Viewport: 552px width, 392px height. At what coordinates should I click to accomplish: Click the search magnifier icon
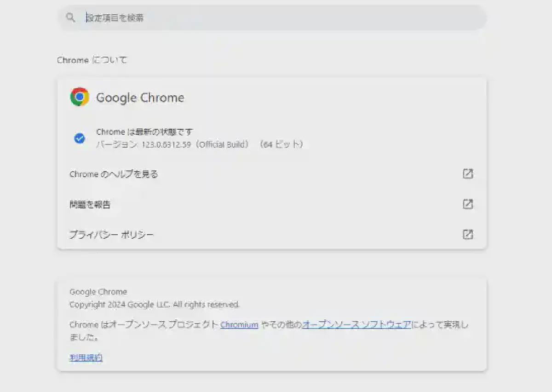[70, 17]
